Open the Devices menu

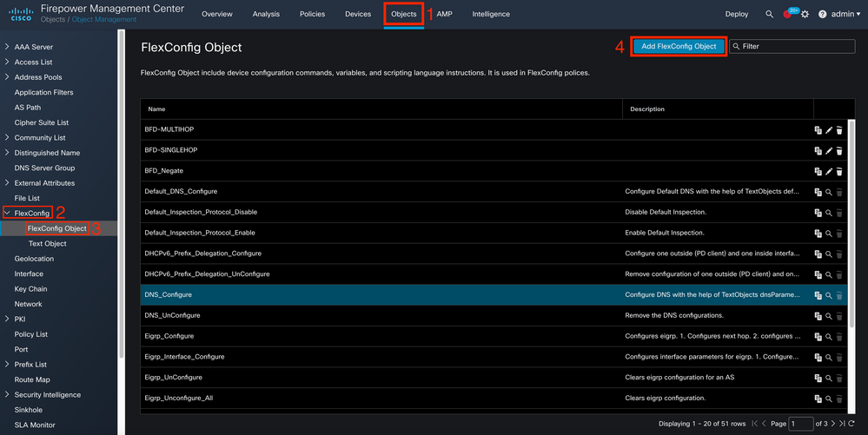358,14
